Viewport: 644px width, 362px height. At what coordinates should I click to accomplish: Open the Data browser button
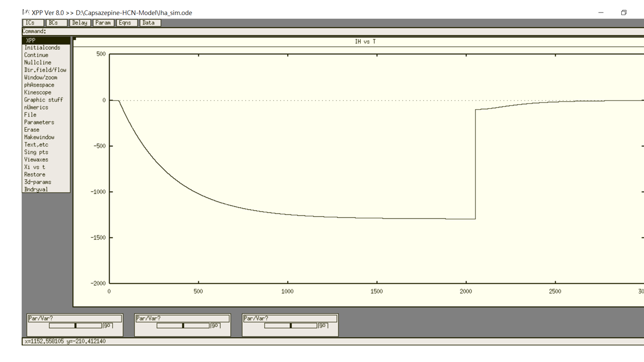coord(150,23)
